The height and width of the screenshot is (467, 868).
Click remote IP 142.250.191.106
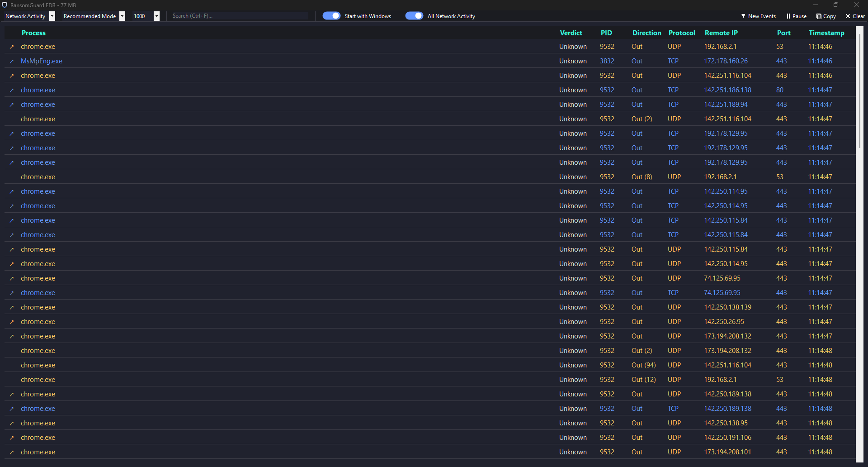[727, 438]
